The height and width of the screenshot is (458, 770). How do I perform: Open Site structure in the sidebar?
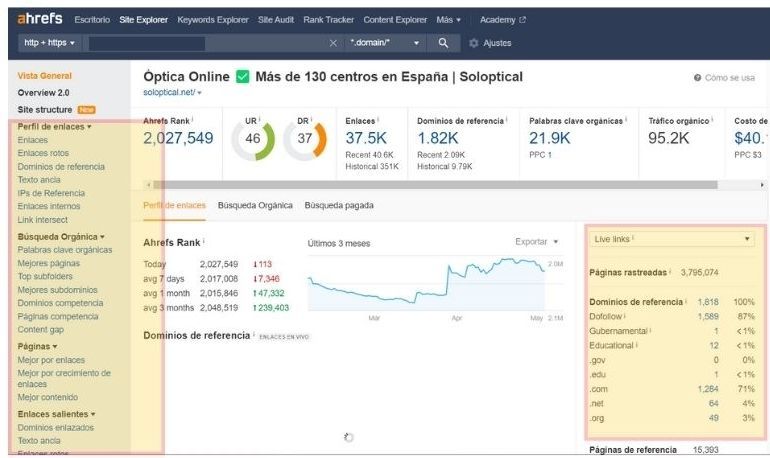point(45,109)
